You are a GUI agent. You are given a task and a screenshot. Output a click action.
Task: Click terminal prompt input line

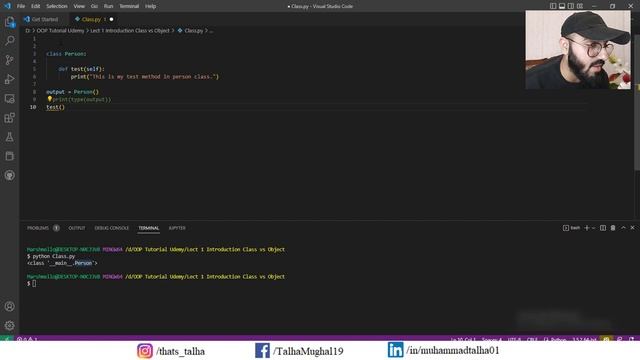[x=31, y=283]
